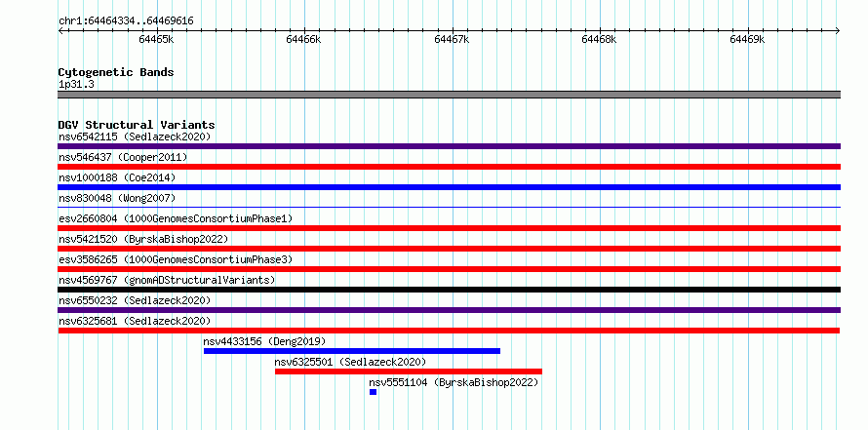The image size is (868, 430).
Task: Select the red esv3586265 variant bar
Action: [x=449, y=269]
